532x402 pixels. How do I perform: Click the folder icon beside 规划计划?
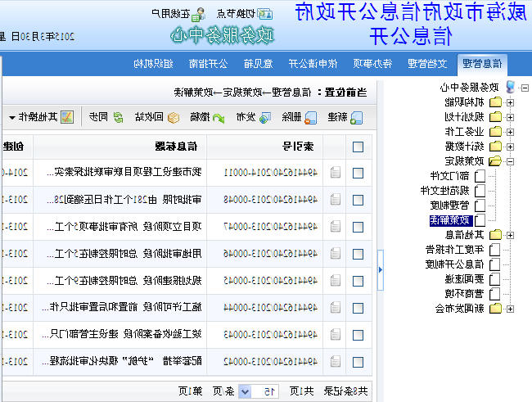(495, 117)
